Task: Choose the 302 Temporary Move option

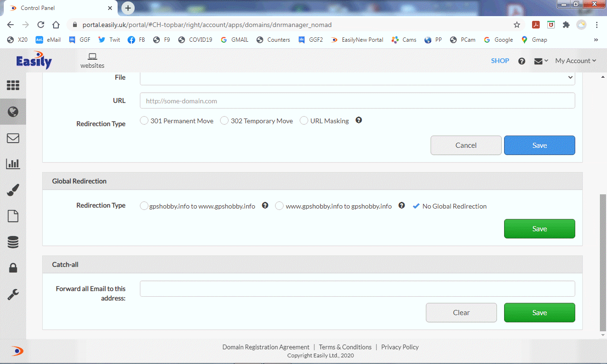Action: point(224,121)
